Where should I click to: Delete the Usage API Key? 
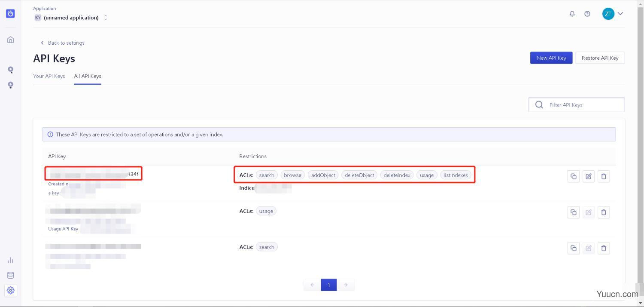point(604,212)
